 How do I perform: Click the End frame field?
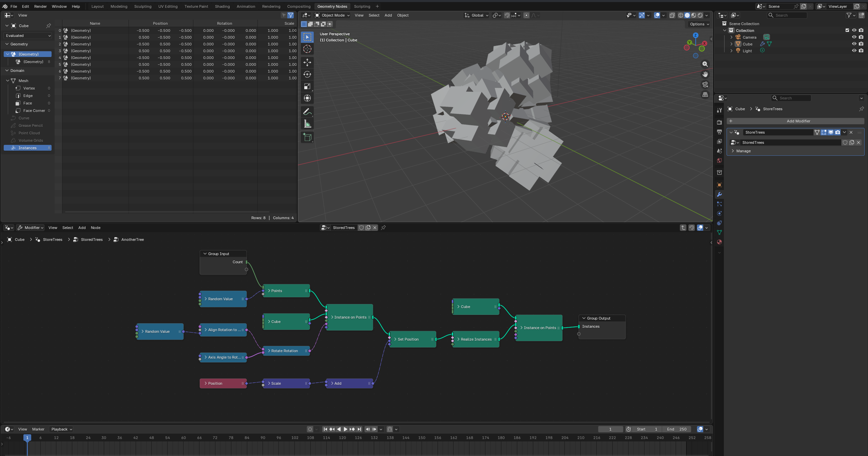coord(676,429)
